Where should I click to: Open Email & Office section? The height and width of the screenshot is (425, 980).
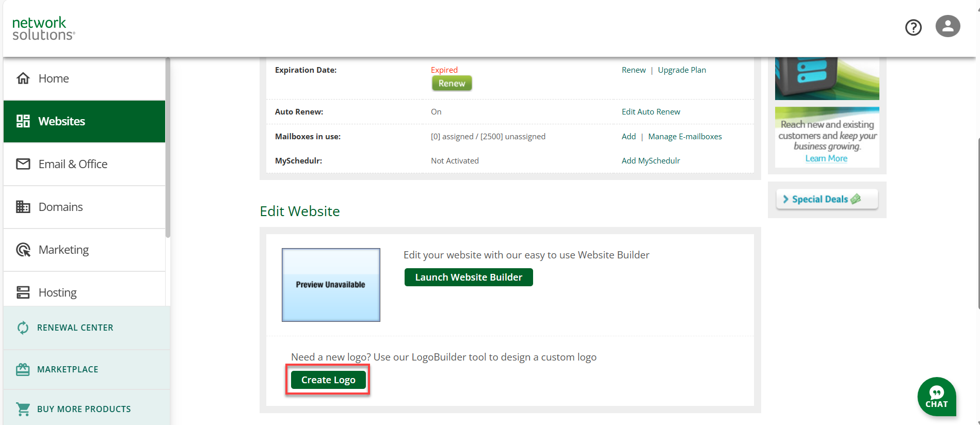(84, 164)
